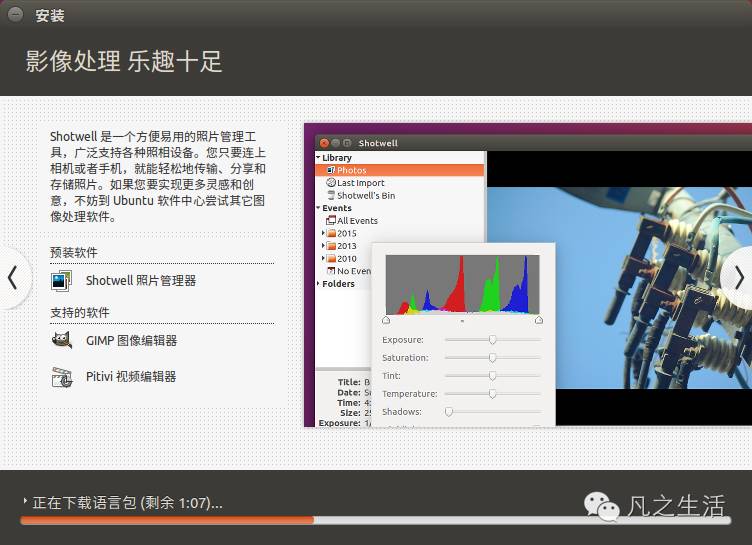Click the Last Import clock icon
This screenshot has width=752, height=545.
(330, 182)
